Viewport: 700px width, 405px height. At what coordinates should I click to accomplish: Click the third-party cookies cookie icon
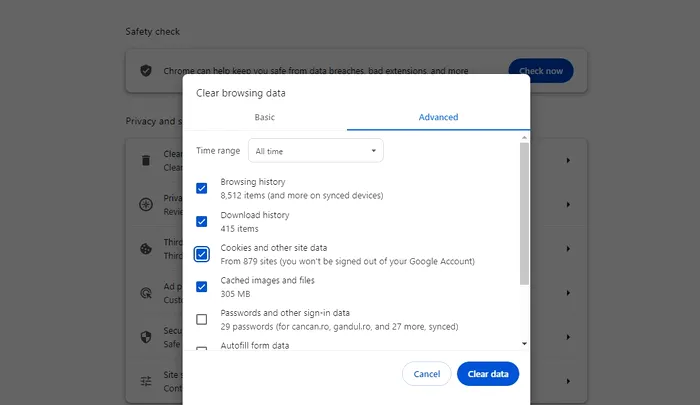coord(146,249)
